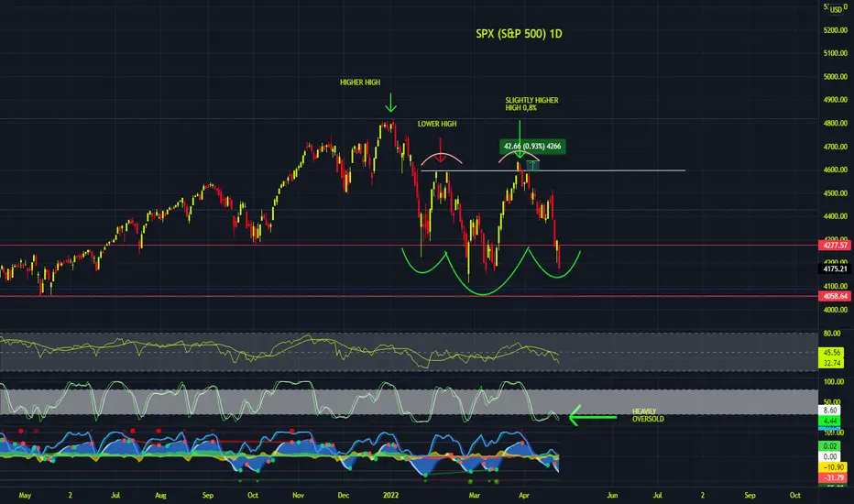Click the 5200.00 price axis label
This screenshot has height=504, width=854.
[x=836, y=30]
